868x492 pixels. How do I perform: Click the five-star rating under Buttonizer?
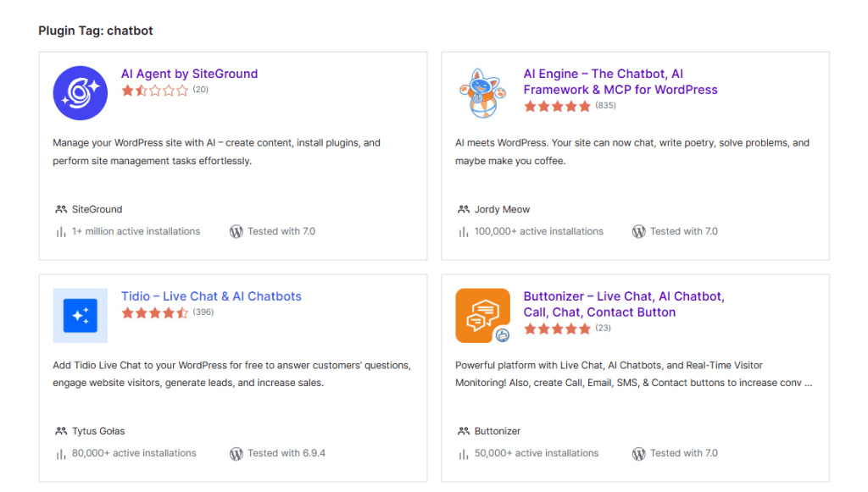coord(558,329)
